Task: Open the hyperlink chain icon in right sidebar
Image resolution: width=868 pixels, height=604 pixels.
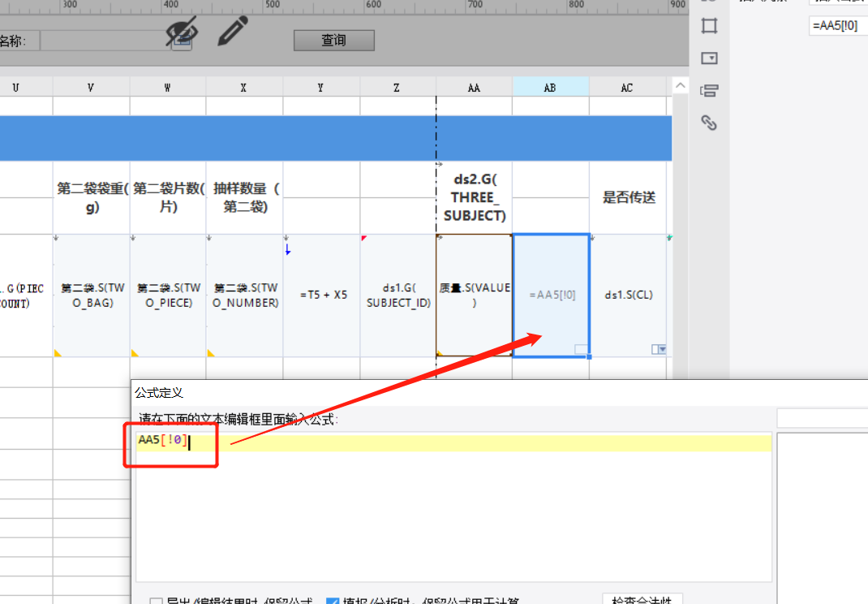Action: (709, 123)
